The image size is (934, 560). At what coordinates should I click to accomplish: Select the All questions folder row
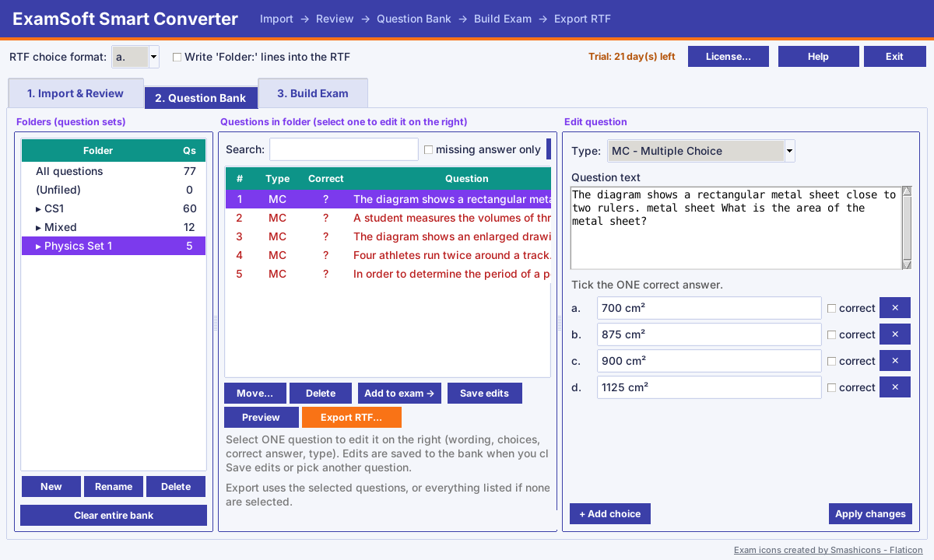[x=114, y=171]
